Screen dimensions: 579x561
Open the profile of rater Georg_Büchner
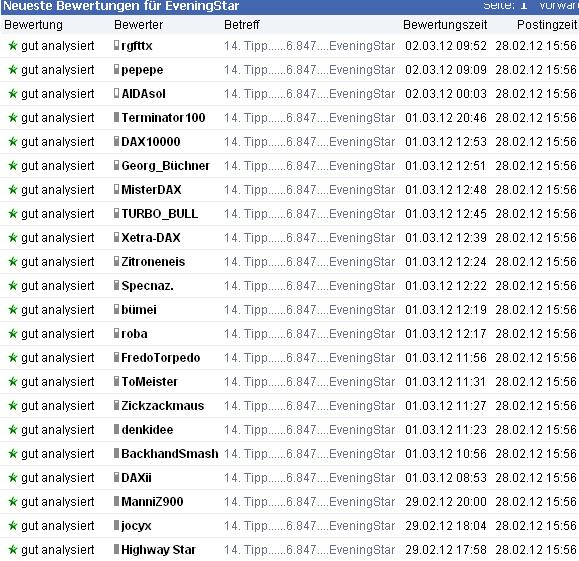pos(165,166)
